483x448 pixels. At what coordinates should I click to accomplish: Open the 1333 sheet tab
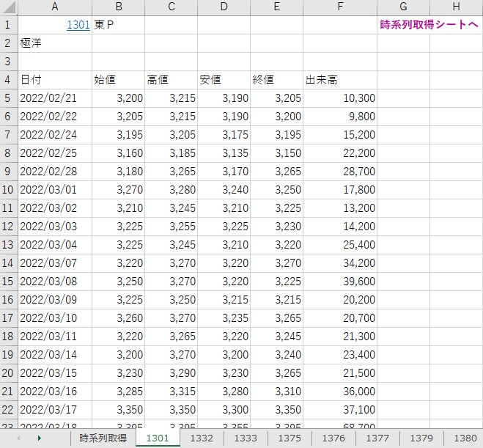coord(246,438)
